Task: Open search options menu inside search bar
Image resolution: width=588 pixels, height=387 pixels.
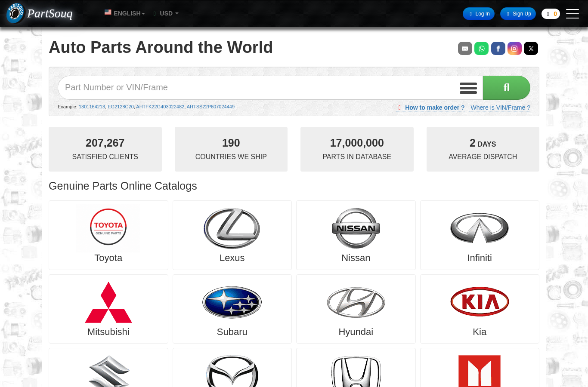Action: [468, 88]
